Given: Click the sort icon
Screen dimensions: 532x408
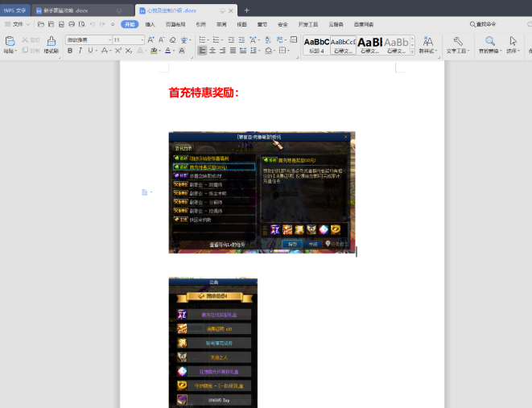Looking at the screenshot, I should point(268,40).
